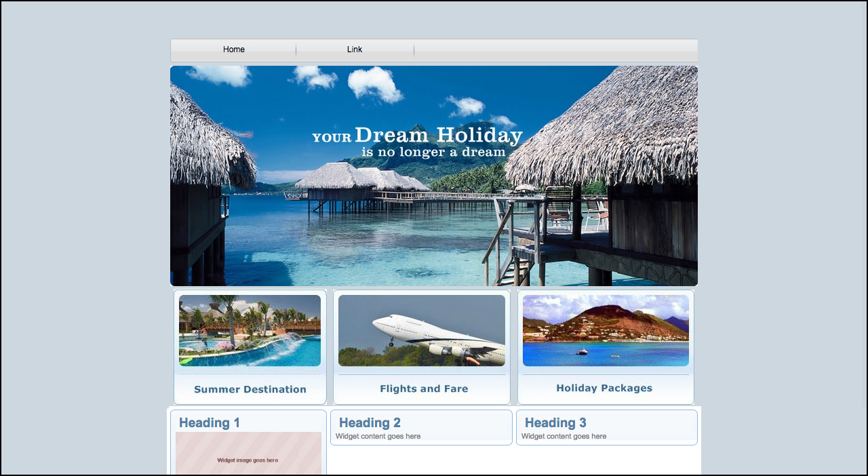Click widget content text under Heading 3
Image resolution: width=868 pixels, height=476 pixels.
coord(564,437)
